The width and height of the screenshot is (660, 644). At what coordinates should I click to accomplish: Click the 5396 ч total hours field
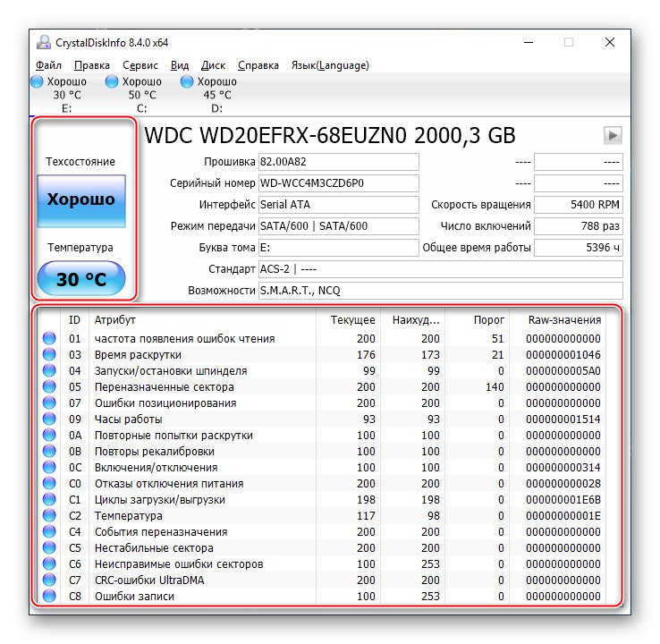(x=579, y=248)
